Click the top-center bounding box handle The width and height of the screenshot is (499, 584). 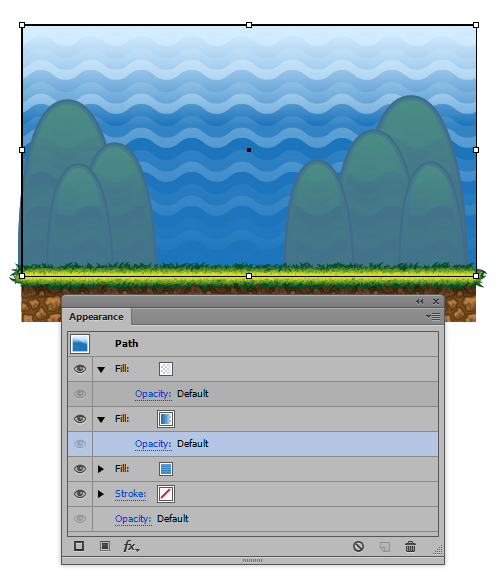249,25
